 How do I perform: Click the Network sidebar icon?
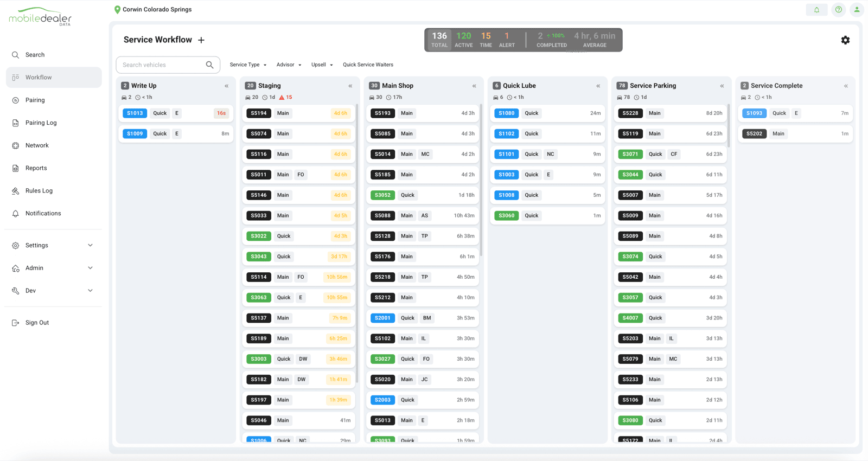16,145
